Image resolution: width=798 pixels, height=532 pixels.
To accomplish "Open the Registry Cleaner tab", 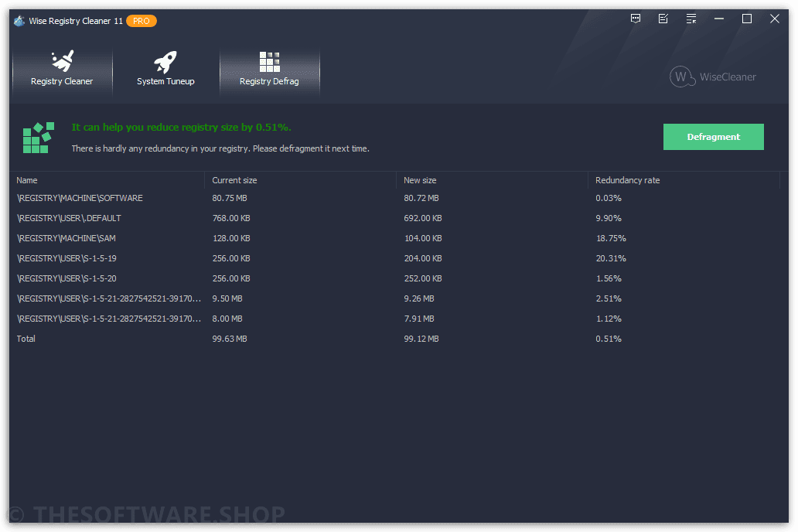I will click(x=62, y=71).
